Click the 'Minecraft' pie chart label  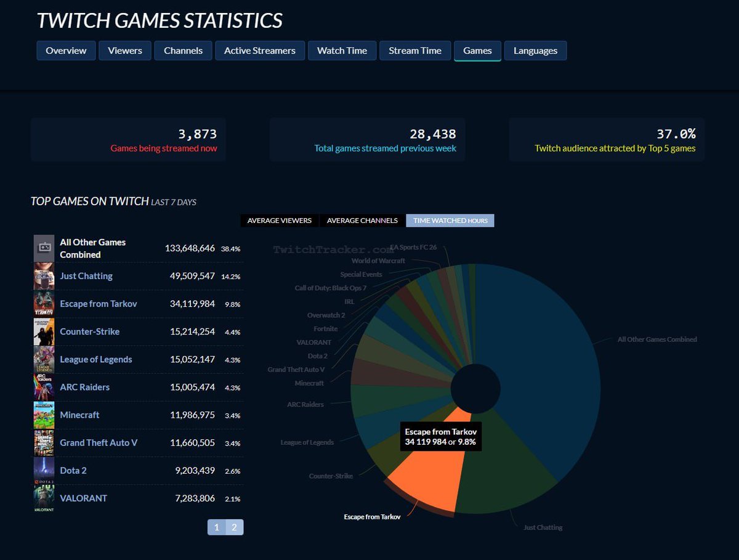pyautogui.click(x=309, y=383)
